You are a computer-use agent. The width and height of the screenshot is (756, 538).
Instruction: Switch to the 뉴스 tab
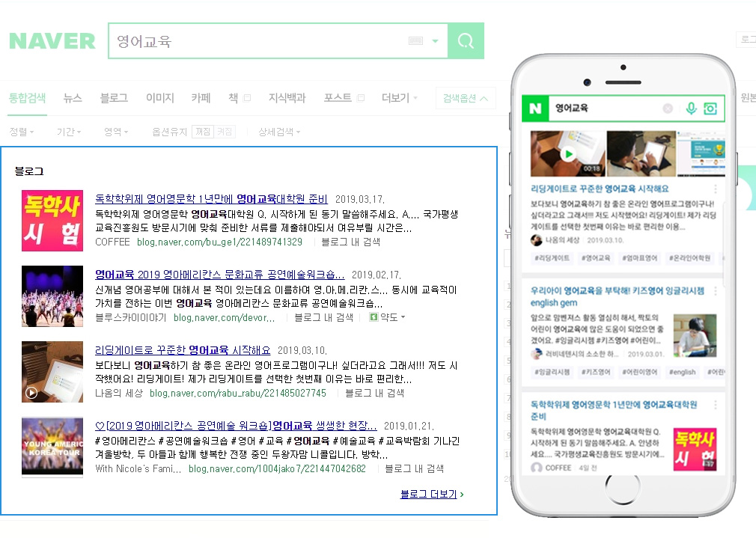(x=73, y=98)
